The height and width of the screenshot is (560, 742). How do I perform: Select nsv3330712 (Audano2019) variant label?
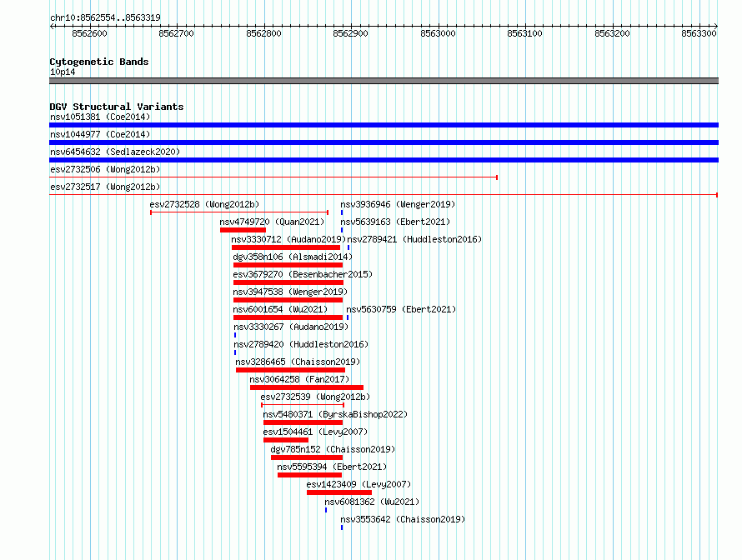[288, 239]
